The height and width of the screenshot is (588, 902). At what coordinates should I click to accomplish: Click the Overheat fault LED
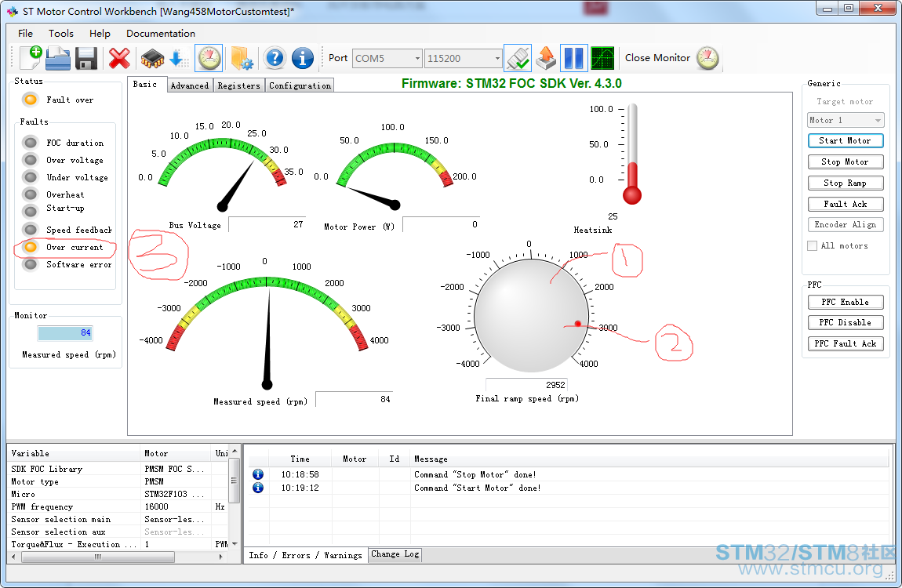coord(31,194)
